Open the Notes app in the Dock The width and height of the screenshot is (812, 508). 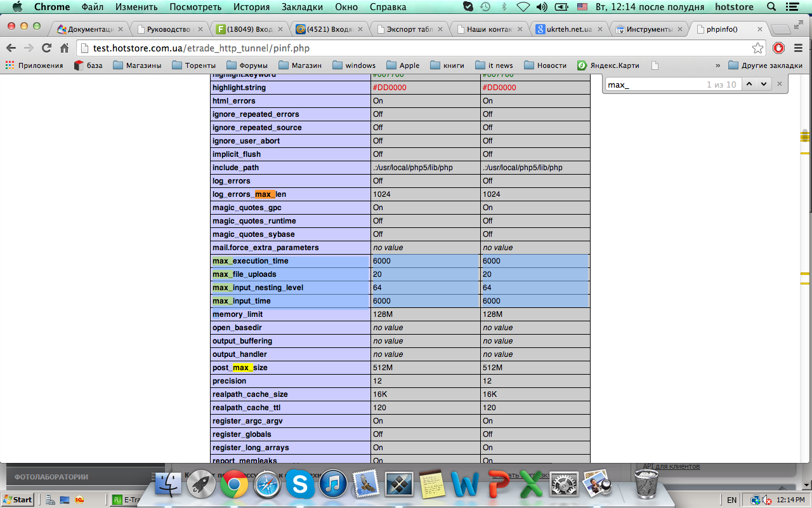click(x=432, y=485)
